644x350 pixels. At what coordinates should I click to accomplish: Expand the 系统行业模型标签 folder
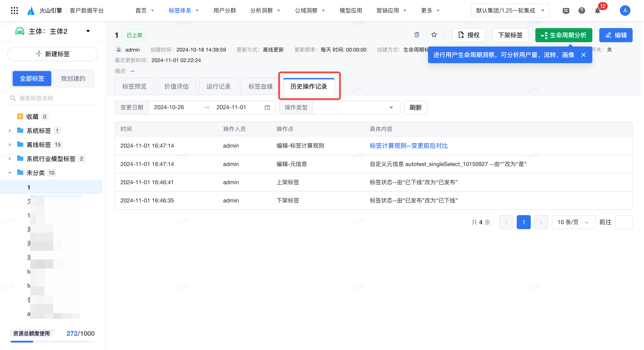(10, 159)
